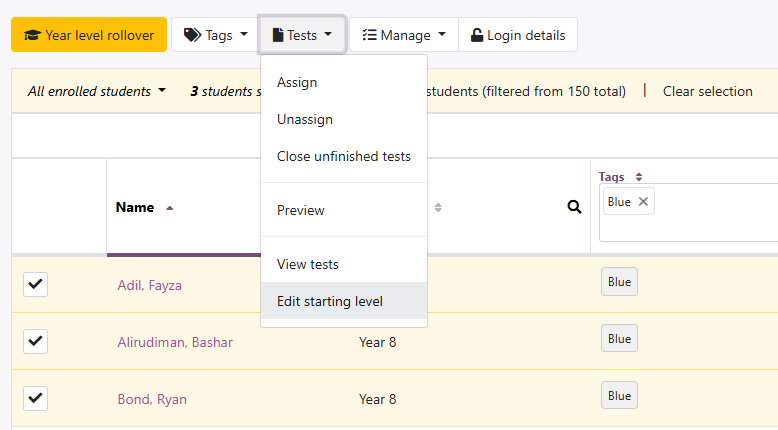The image size is (778, 430).
Task: Uncheck the checkbox for Adil, Fayza
Action: pyautogui.click(x=36, y=285)
